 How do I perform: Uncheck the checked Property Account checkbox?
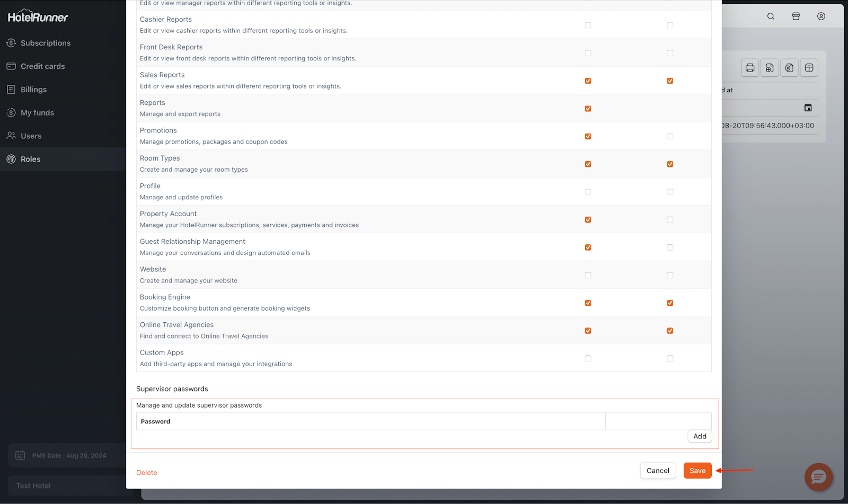588,220
